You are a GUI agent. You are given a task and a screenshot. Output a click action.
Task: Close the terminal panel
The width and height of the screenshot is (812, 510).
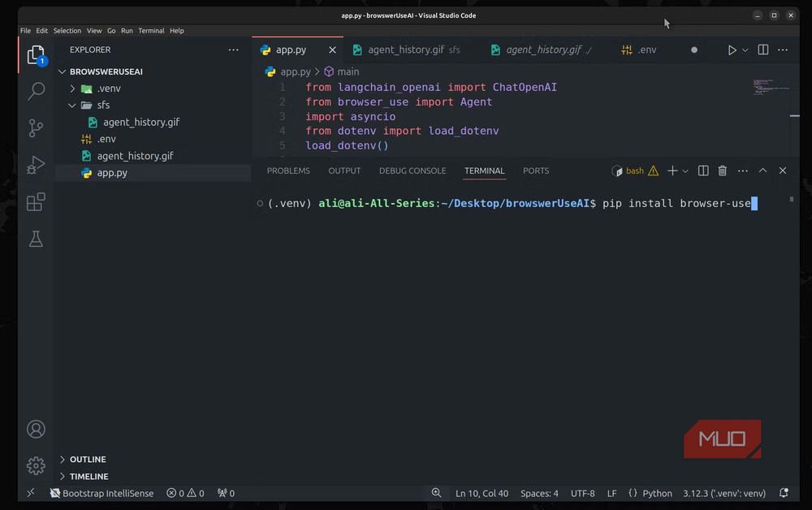pyautogui.click(x=783, y=171)
